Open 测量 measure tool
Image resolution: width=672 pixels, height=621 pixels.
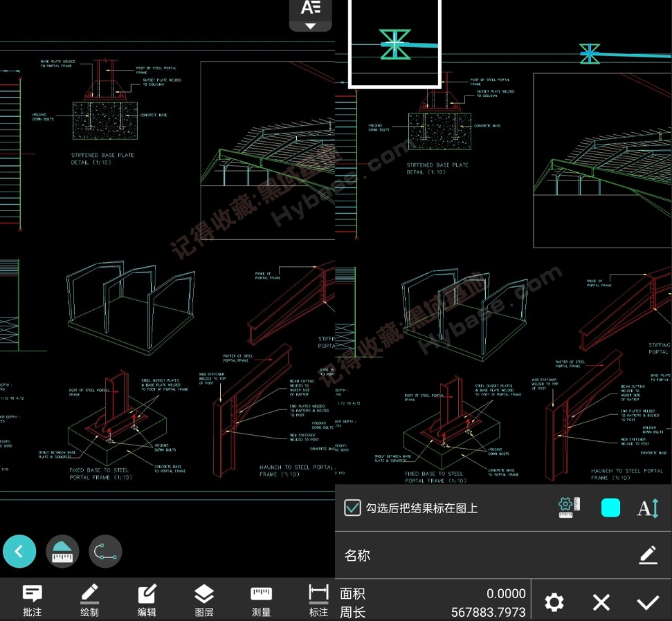[x=261, y=600]
